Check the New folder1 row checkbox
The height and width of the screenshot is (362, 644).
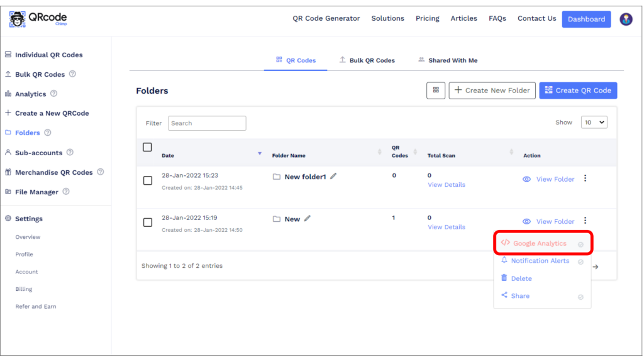(x=148, y=180)
